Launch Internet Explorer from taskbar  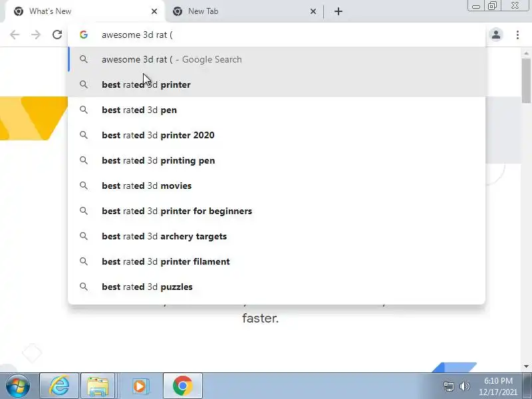coord(59,386)
